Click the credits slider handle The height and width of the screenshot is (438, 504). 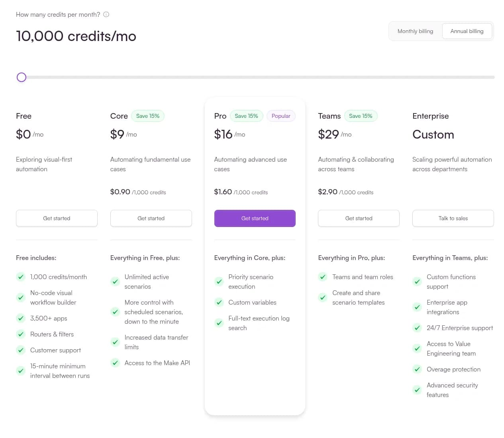[22, 77]
